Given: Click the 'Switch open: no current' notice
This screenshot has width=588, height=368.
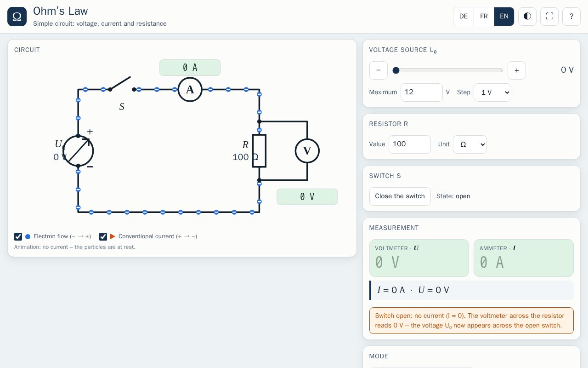Looking at the screenshot, I should point(471,321).
